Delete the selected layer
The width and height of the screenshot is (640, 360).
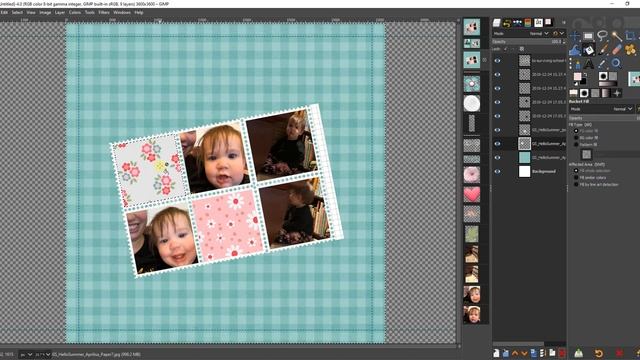coord(562,353)
